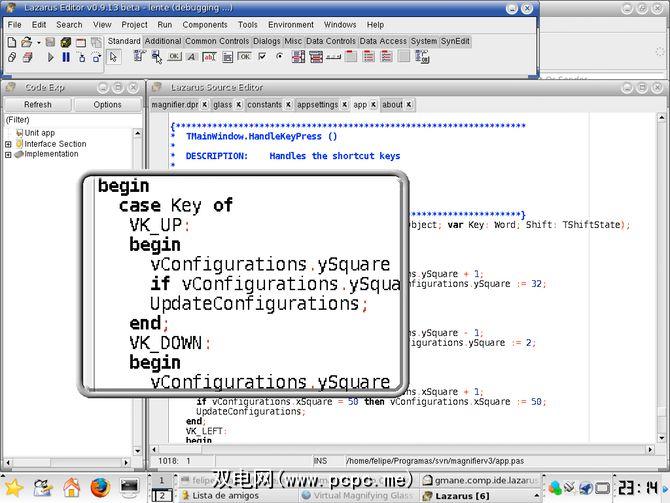The image size is (670, 503).
Task: Open the Project menu
Action: coord(134,25)
